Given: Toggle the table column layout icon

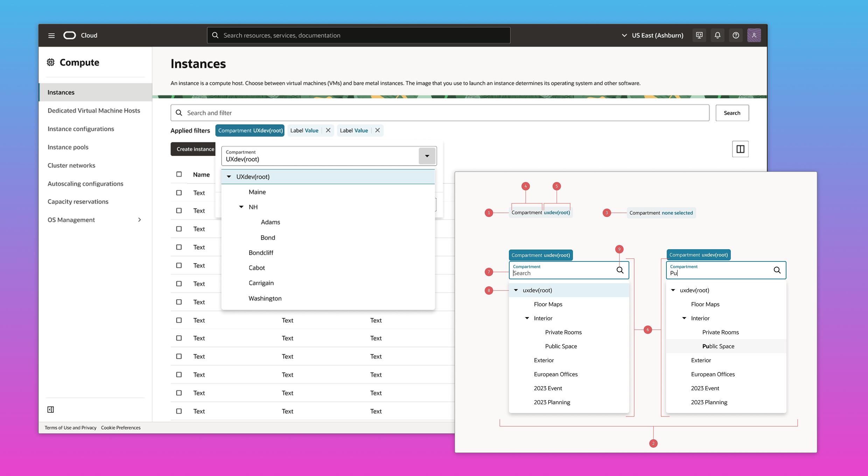Looking at the screenshot, I should pyautogui.click(x=740, y=149).
